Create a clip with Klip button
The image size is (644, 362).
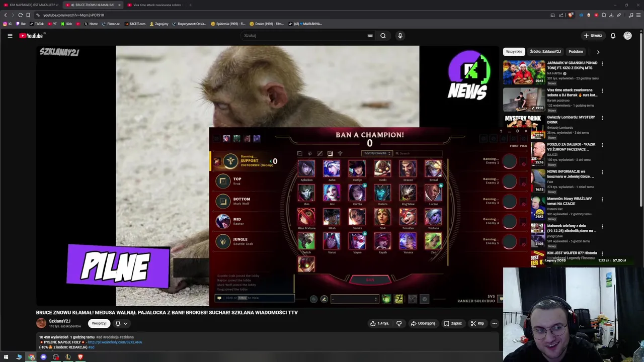[x=477, y=323]
